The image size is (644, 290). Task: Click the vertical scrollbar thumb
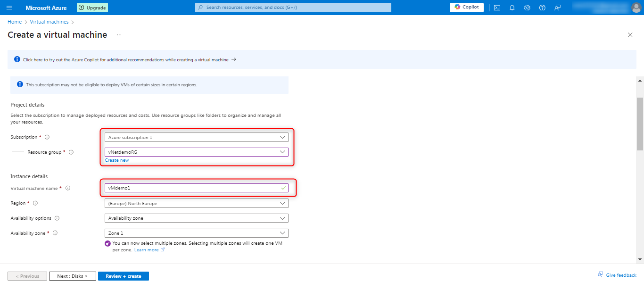640,124
